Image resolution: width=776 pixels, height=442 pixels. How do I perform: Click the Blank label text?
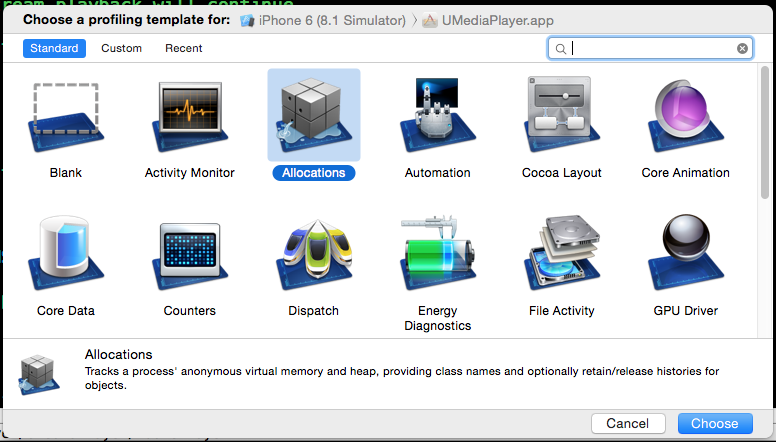[66, 173]
